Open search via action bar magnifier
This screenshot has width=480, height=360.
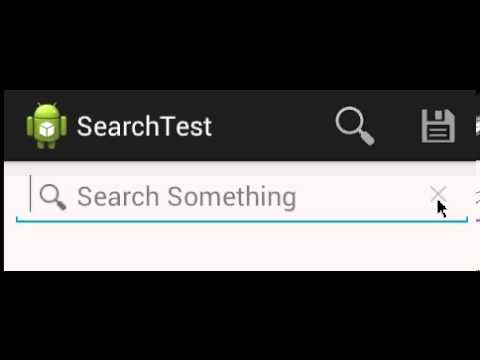point(355,126)
